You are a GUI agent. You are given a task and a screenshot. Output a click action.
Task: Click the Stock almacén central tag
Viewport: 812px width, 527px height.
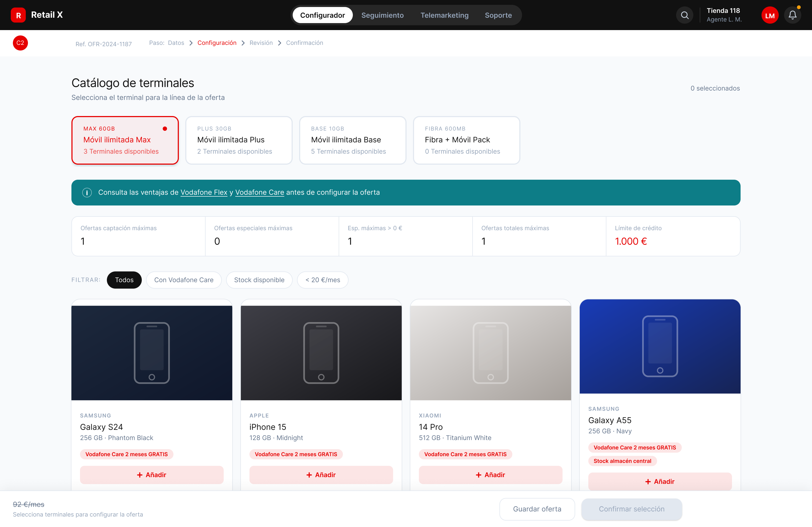coord(622,461)
